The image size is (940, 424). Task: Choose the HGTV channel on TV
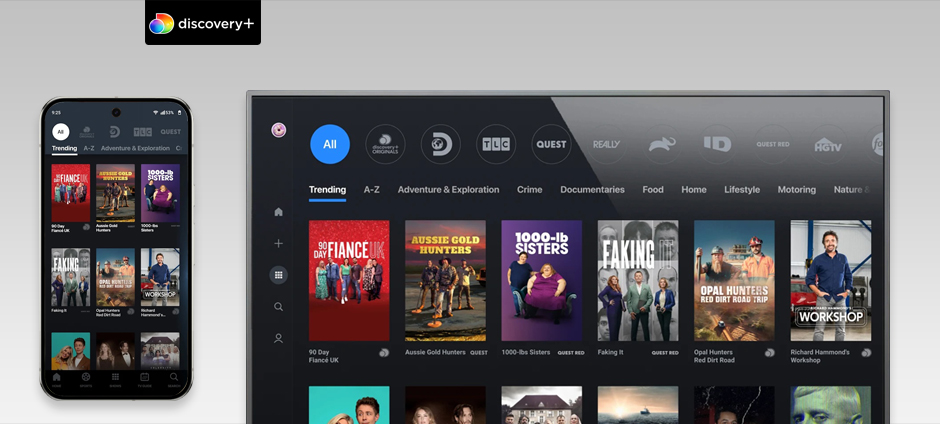tap(828, 144)
